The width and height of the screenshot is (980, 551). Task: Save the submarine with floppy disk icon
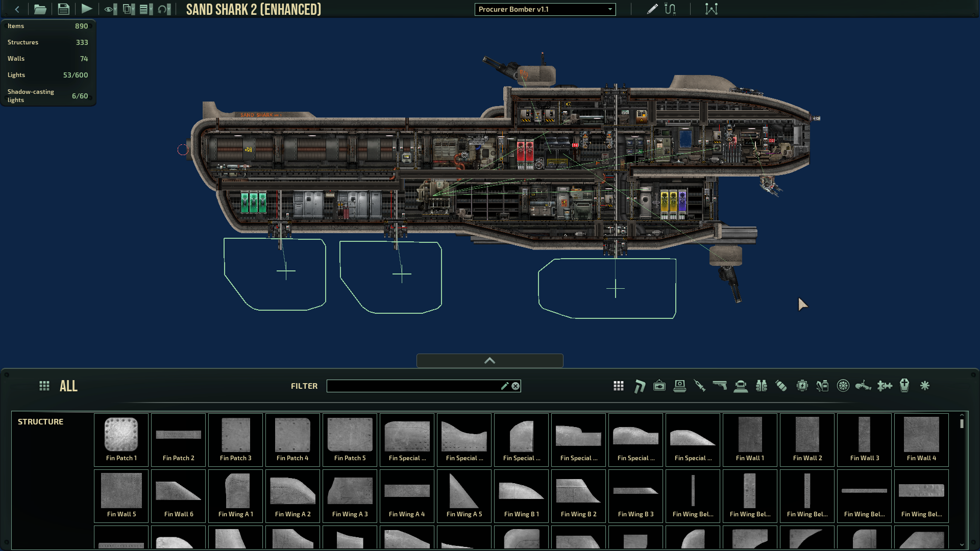[63, 9]
